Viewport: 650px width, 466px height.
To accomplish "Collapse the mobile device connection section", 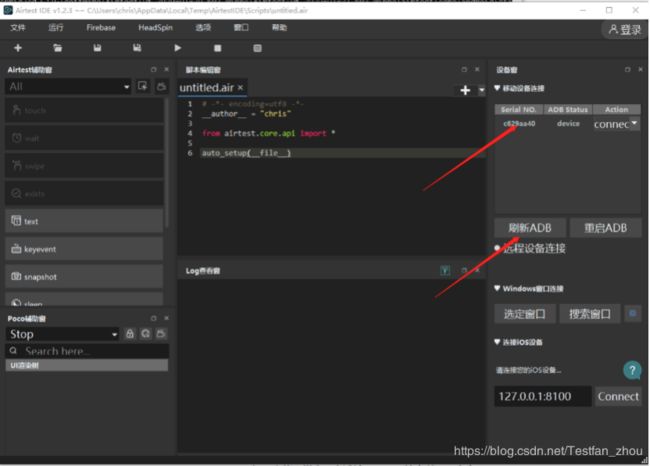I will coord(497,88).
